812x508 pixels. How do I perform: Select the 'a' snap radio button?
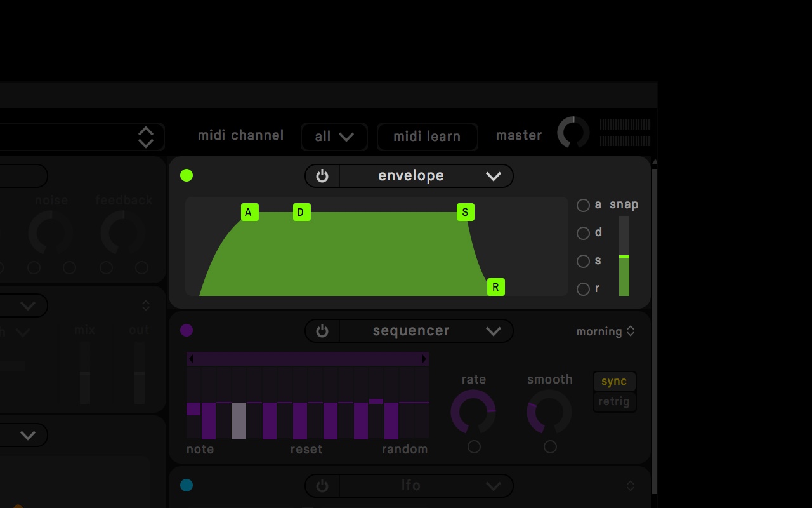coord(583,205)
